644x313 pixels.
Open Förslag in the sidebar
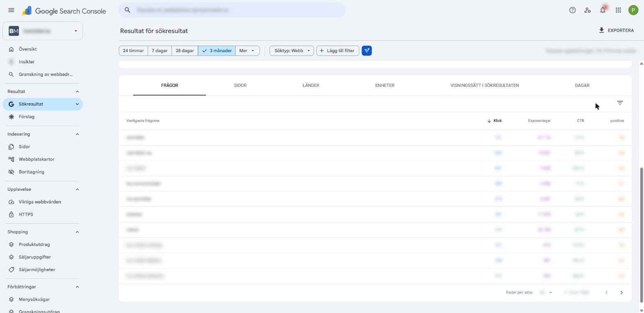coord(43,117)
